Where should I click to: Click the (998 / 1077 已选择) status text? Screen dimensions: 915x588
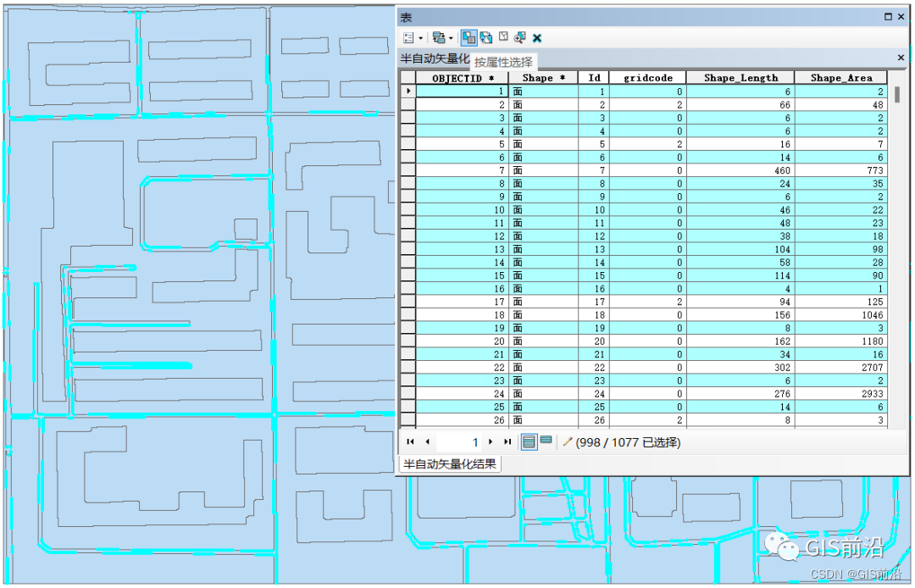[x=628, y=442]
